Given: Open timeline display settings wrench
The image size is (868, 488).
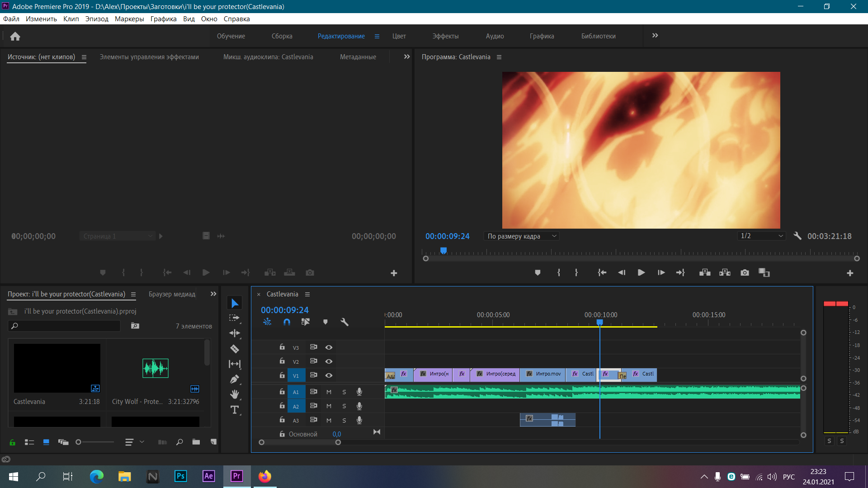Looking at the screenshot, I should [344, 322].
